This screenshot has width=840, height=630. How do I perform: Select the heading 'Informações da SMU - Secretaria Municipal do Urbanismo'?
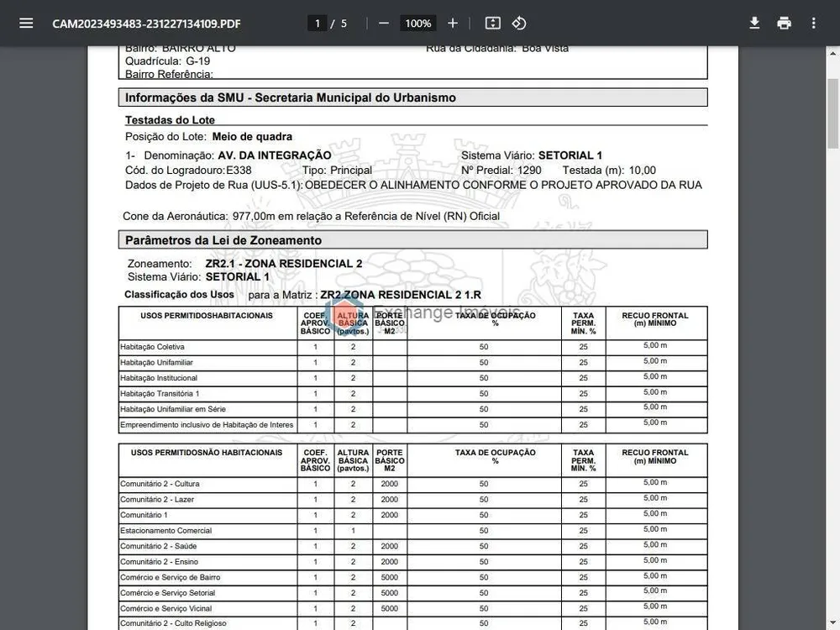[x=291, y=97]
